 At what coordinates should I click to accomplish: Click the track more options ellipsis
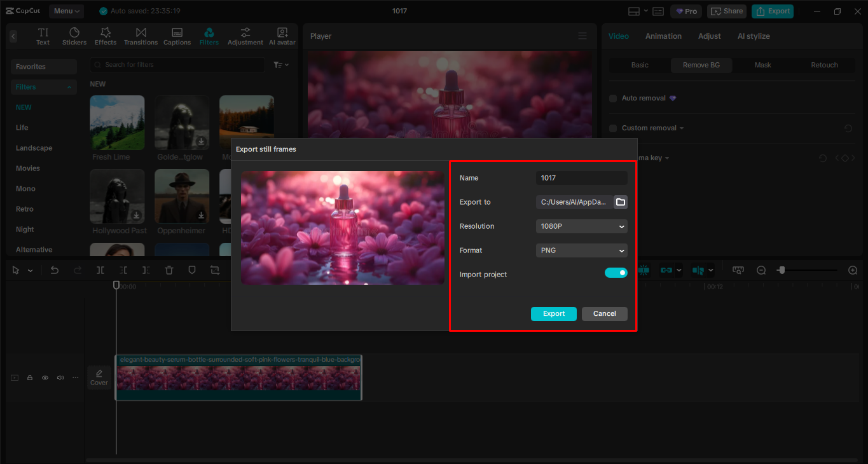coord(76,378)
